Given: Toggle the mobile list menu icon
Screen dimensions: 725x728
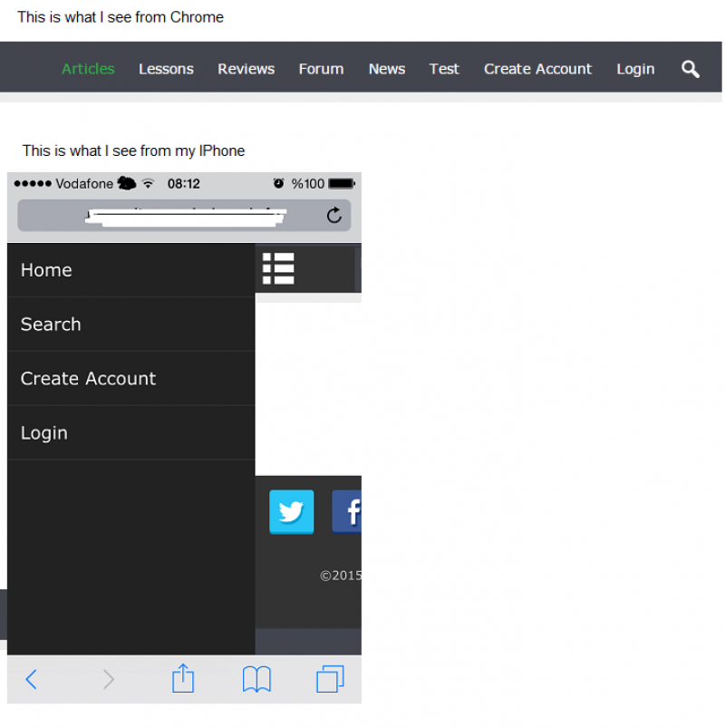Looking at the screenshot, I should 278,268.
